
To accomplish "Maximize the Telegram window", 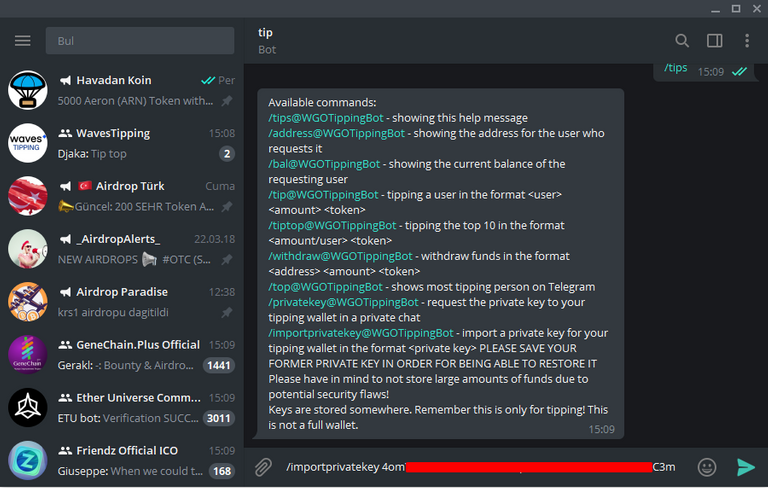I will point(736,9).
